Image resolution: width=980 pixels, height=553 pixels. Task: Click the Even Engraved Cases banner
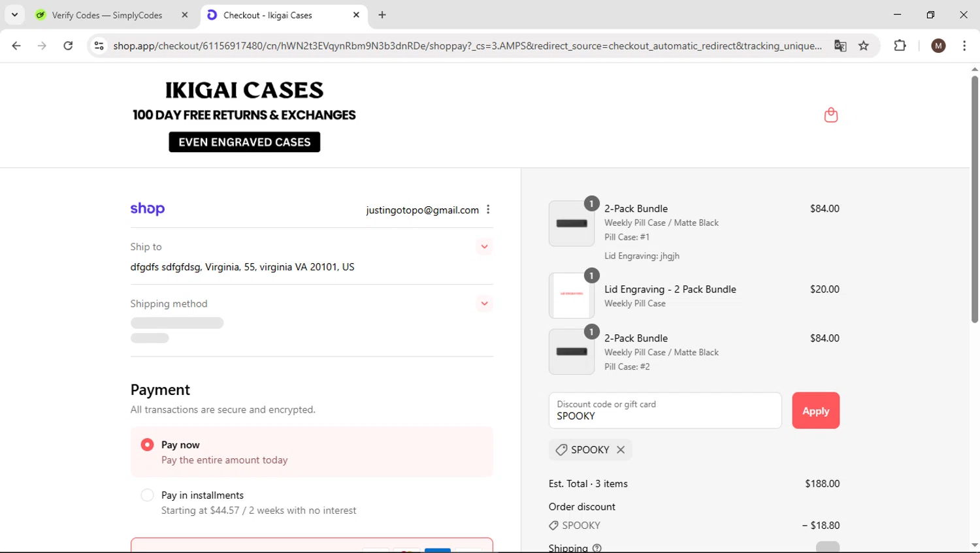pos(244,142)
